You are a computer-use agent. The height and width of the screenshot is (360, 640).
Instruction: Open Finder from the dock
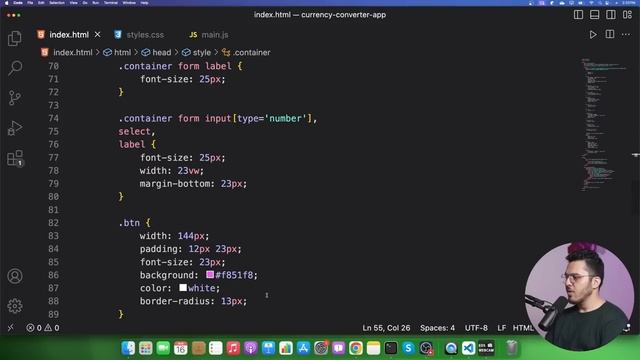click(x=128, y=348)
